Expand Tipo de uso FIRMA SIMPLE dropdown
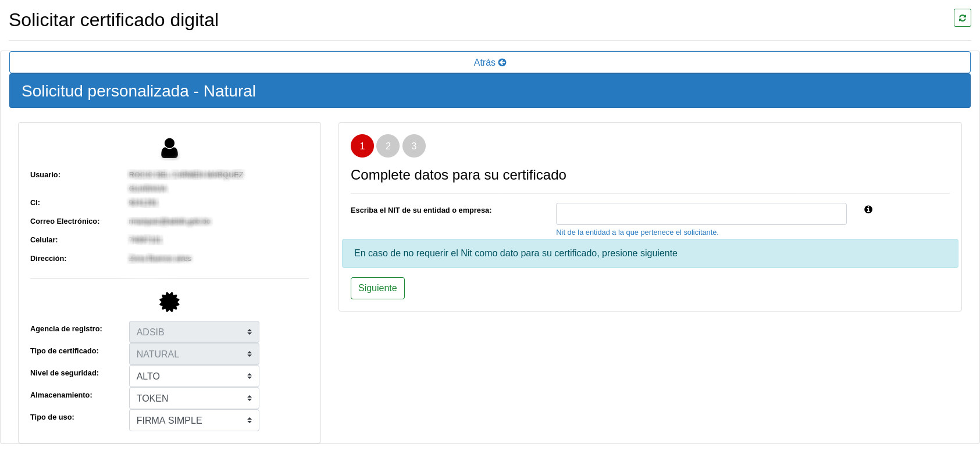Image resolution: width=980 pixels, height=476 pixels. (x=194, y=420)
